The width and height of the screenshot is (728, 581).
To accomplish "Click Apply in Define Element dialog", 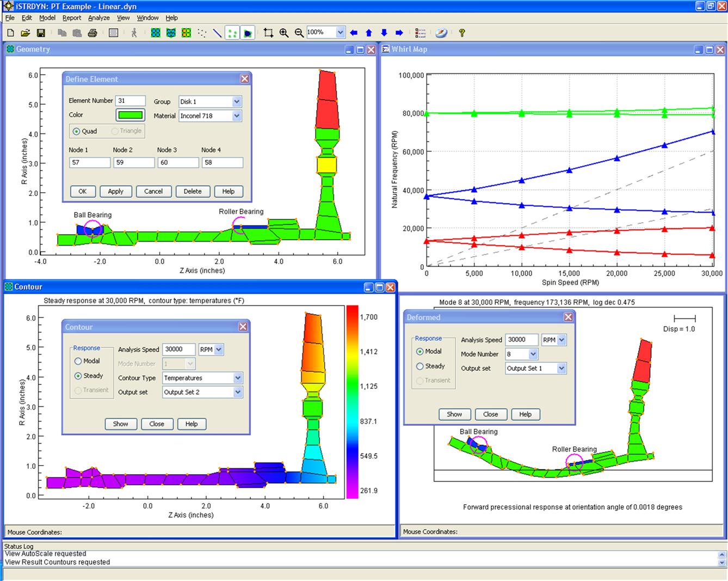I will point(115,192).
